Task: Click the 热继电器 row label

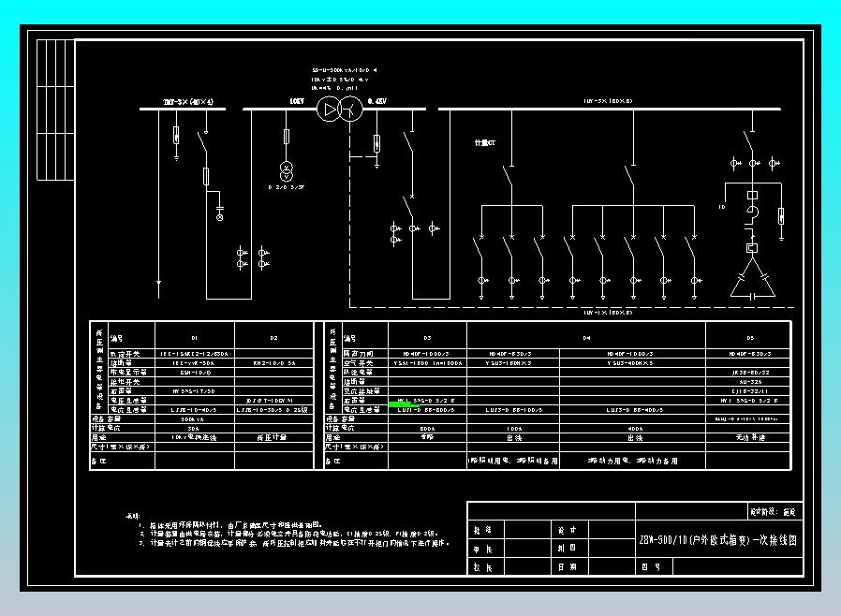Action: coord(359,372)
